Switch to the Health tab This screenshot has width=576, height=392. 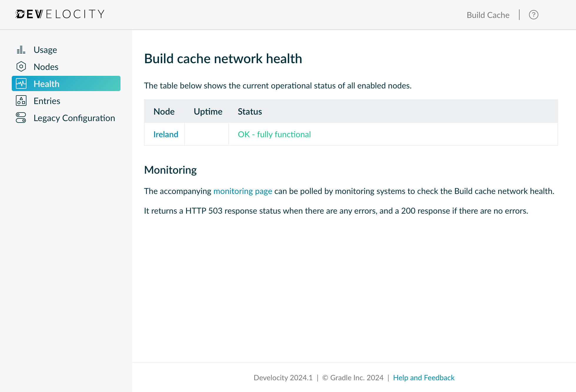point(46,83)
